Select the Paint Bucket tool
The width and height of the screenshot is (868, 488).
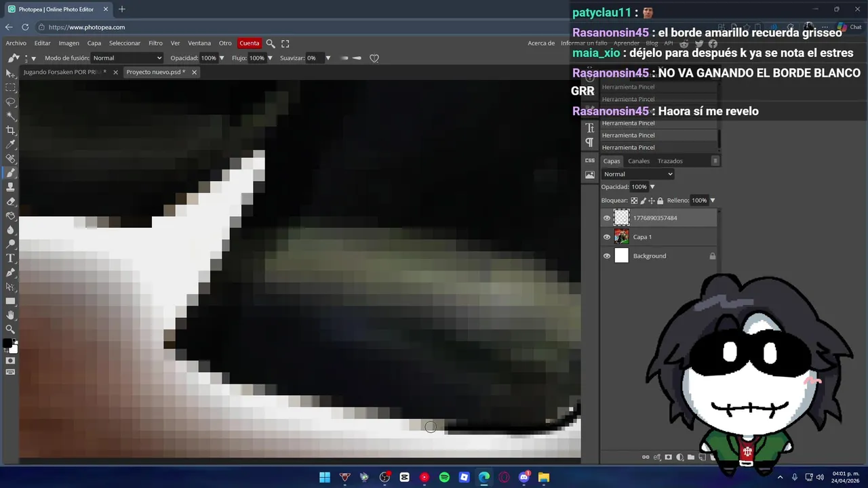tap(11, 216)
